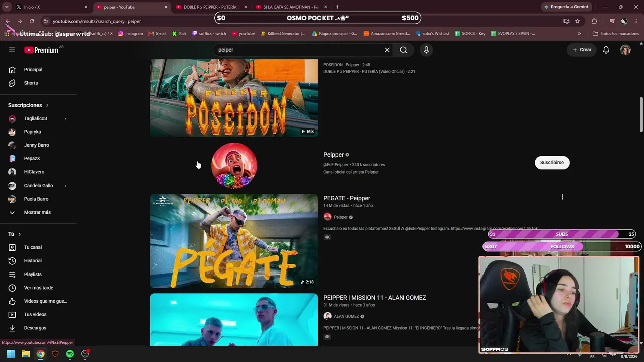The height and width of the screenshot is (362, 644).
Task: Play the PEGATE video thumbnail
Action: [234, 241]
